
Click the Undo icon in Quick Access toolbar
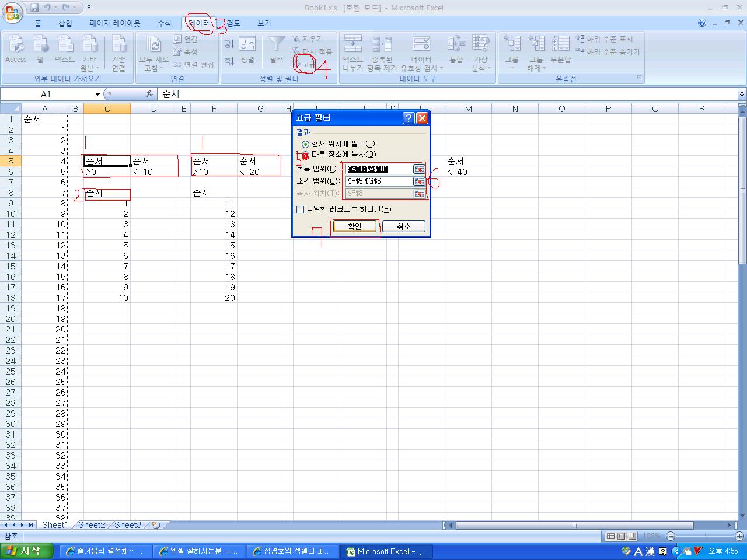click(48, 8)
